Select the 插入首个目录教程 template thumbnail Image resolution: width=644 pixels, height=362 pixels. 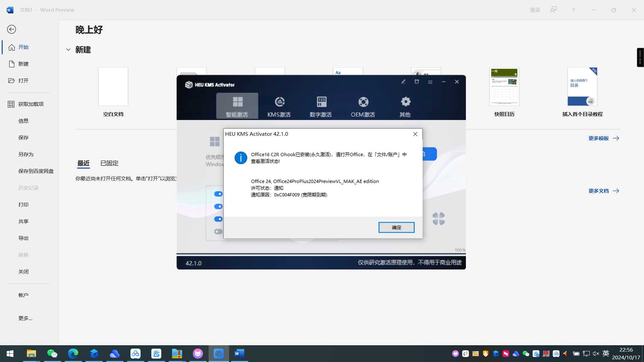click(x=582, y=87)
